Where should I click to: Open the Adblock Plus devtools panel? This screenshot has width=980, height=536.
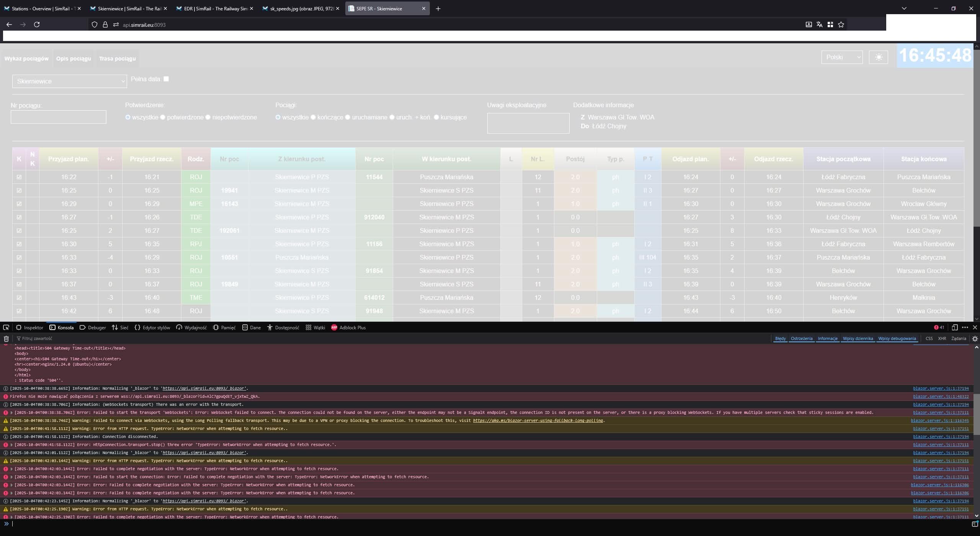click(348, 327)
